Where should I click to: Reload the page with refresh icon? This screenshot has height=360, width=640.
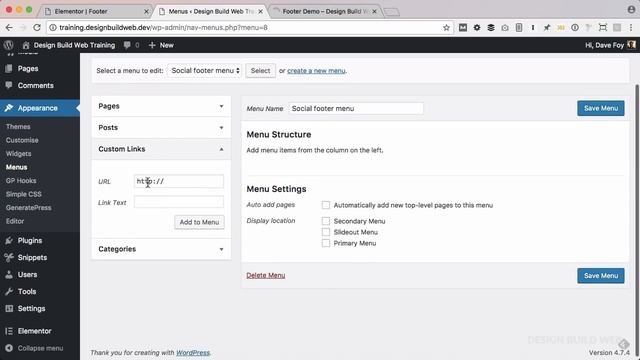[x=37, y=27]
